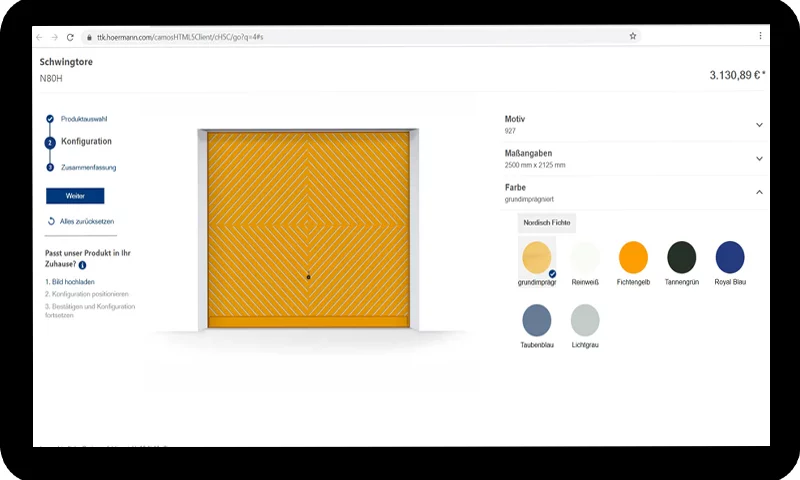Click the browser back arrow

click(40, 37)
